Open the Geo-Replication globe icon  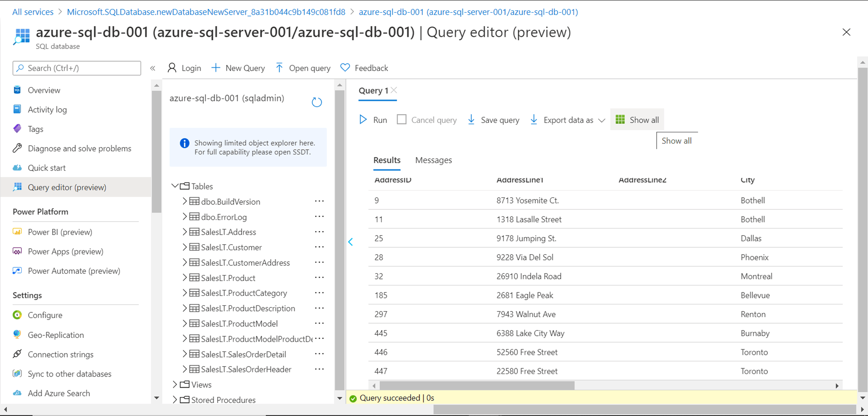click(x=17, y=334)
